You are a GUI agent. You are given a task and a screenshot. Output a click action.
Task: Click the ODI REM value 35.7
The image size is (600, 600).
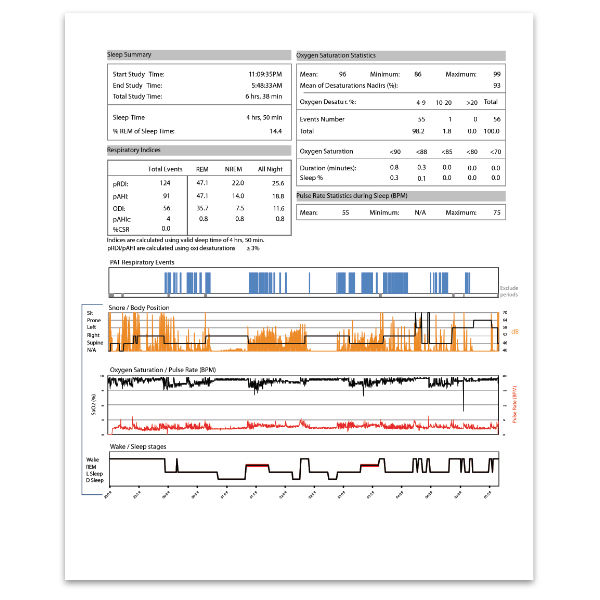202,209
